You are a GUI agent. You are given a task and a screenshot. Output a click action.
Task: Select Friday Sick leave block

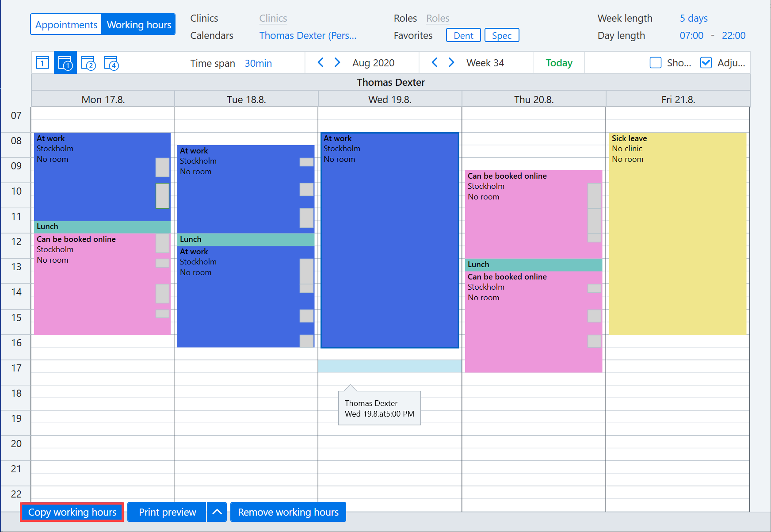pos(677,233)
